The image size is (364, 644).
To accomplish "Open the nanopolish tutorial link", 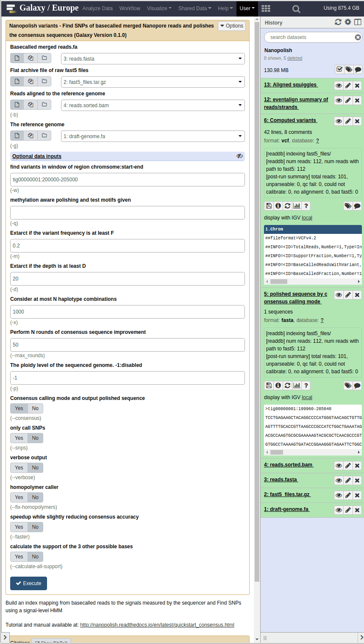I will click(157, 625).
